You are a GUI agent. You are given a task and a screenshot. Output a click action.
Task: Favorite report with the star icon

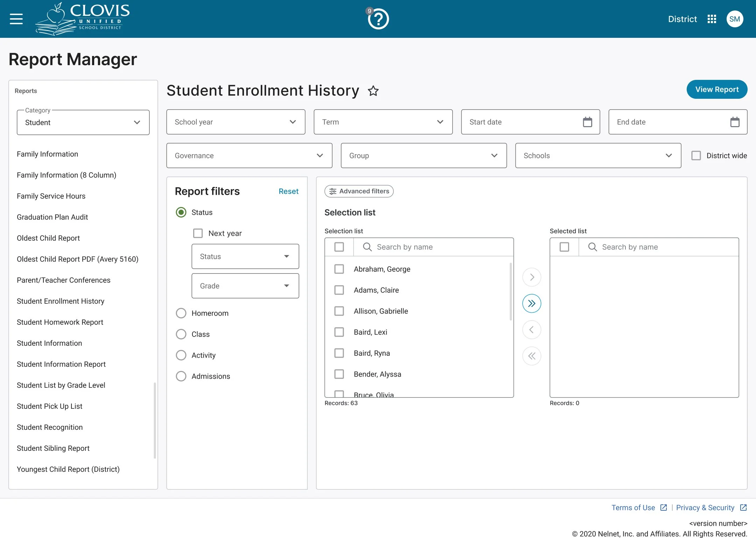[373, 91]
